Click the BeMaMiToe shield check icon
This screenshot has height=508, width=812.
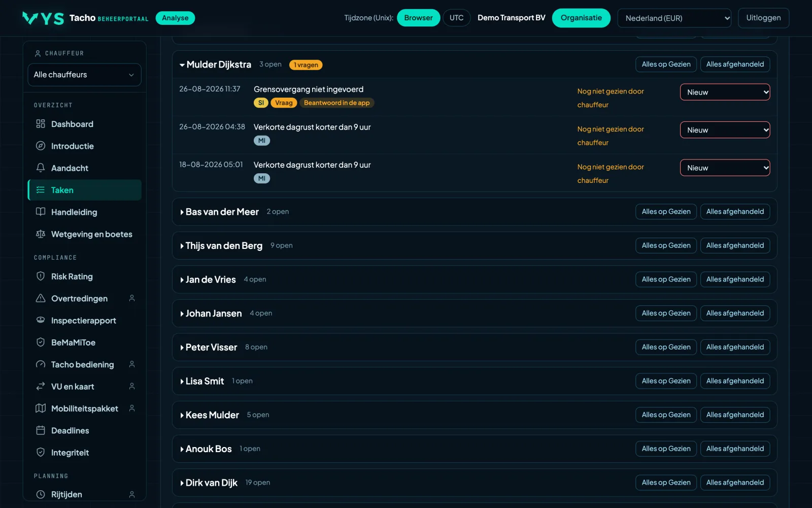pyautogui.click(x=41, y=342)
